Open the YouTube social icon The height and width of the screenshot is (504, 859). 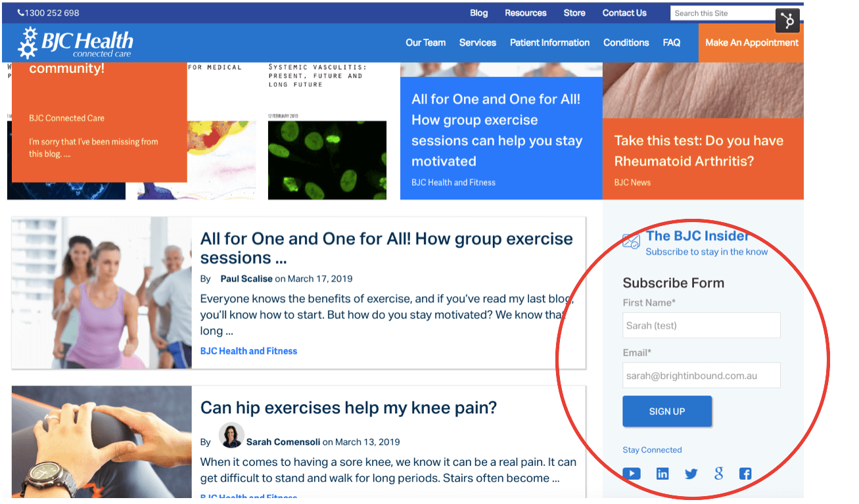click(632, 473)
